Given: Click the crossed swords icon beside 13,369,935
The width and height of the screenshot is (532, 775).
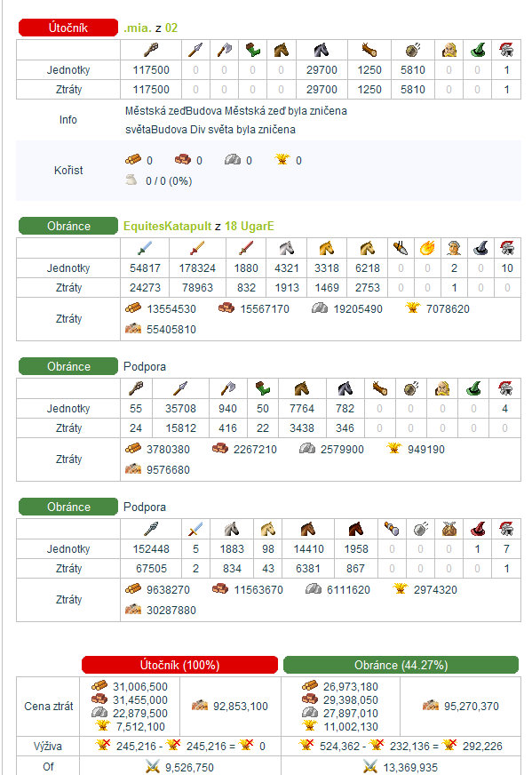Looking at the screenshot, I should coord(370,767).
